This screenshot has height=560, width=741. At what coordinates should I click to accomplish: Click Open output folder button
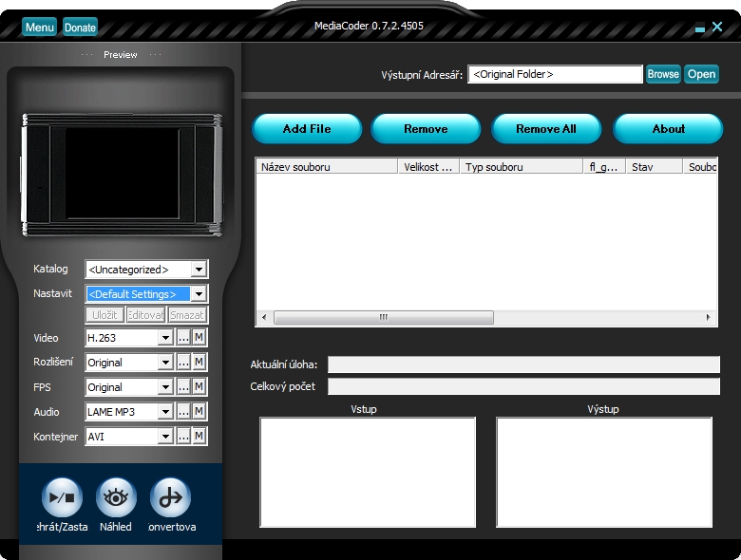point(701,74)
